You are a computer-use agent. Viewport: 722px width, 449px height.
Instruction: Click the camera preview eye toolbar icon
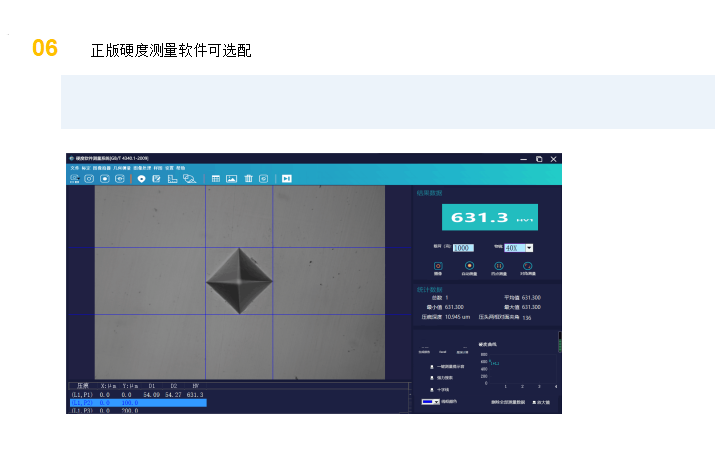[x=120, y=179]
